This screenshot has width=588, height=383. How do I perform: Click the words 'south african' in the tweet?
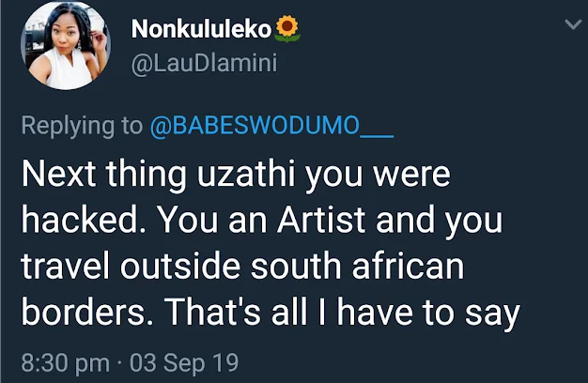click(x=358, y=266)
